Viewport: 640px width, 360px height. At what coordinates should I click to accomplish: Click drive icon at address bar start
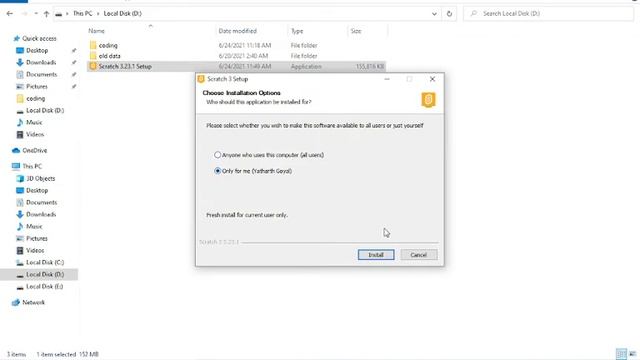pyautogui.click(x=59, y=14)
